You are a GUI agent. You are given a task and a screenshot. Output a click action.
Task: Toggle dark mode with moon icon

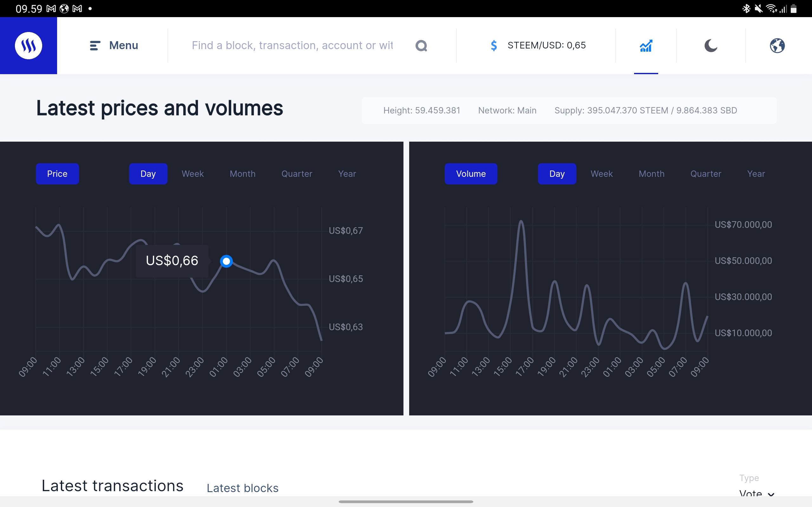coord(711,46)
